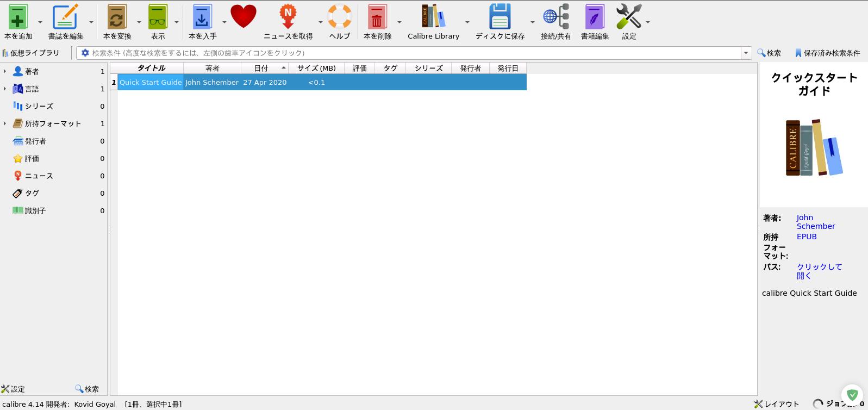The width and height of the screenshot is (868, 410).
Task: Expand the 言語 languages tree node
Action: pyautogui.click(x=5, y=89)
